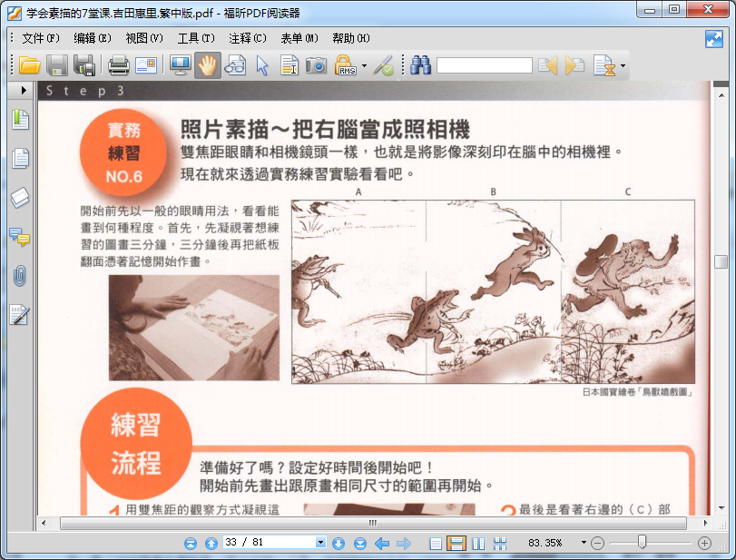
Task: Go back to previous view
Action: 383,544
